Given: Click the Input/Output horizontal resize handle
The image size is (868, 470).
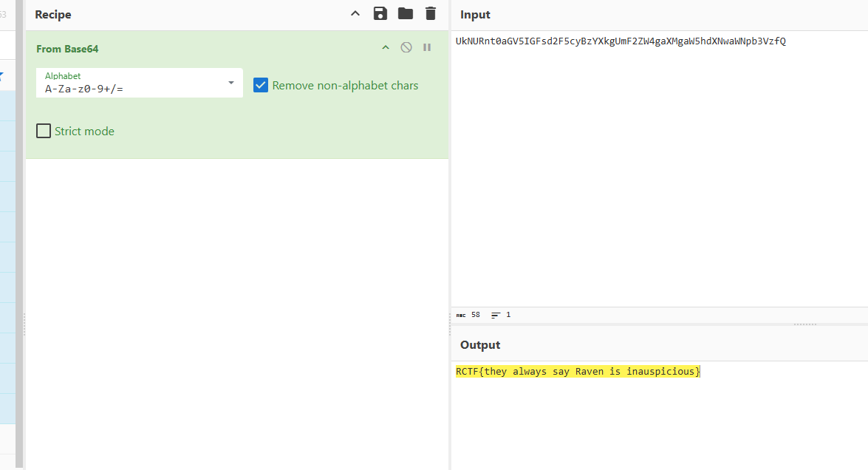Looking at the screenshot, I should (804, 324).
